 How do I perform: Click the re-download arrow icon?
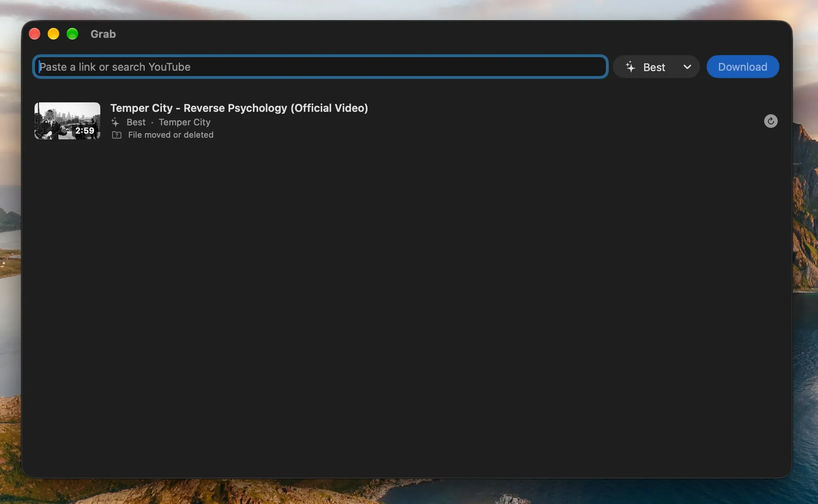(771, 121)
